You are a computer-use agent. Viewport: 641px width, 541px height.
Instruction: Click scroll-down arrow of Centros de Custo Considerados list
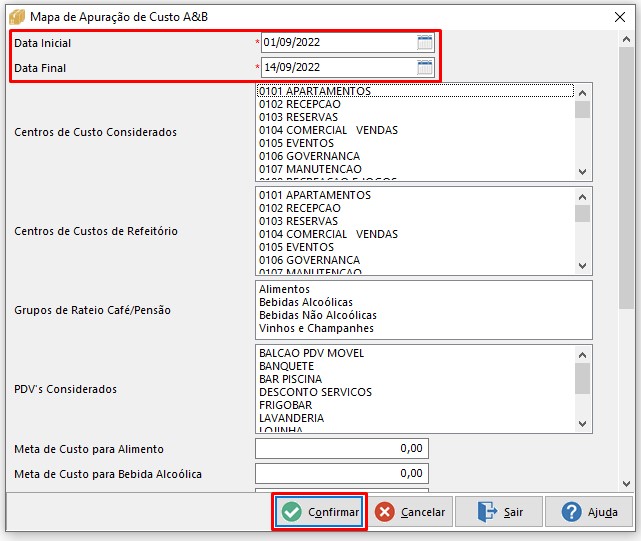click(583, 172)
